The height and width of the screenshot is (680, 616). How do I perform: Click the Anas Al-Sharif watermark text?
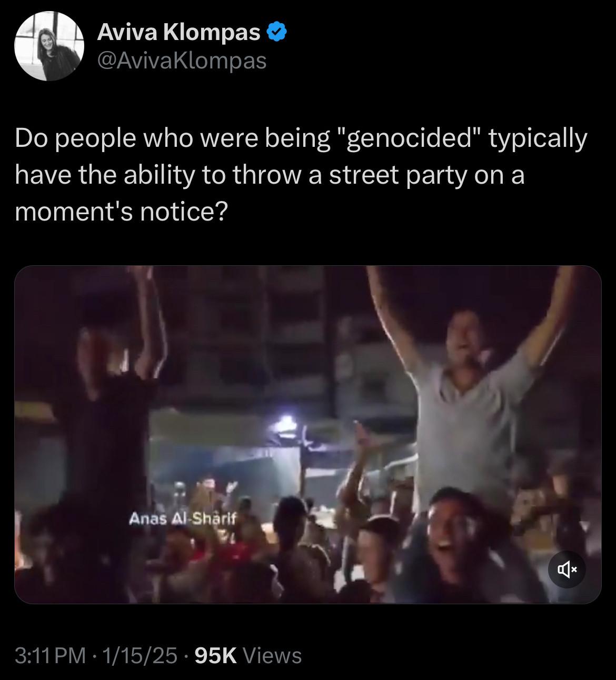pos(183,518)
